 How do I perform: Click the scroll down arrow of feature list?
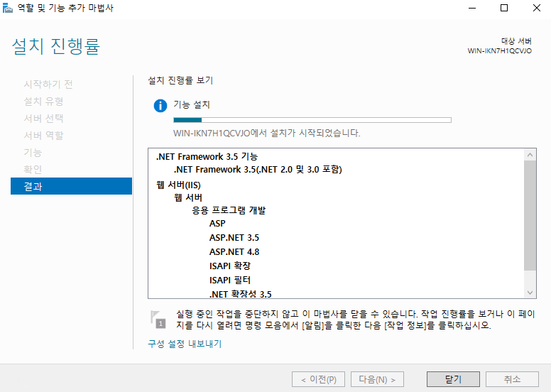[x=530, y=293]
